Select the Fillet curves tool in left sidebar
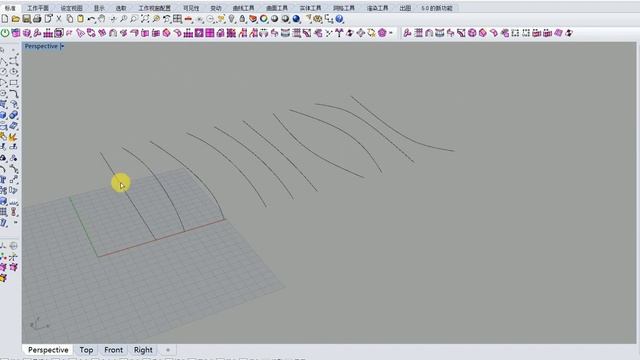Screen dimensions: 640x360 (13, 93)
